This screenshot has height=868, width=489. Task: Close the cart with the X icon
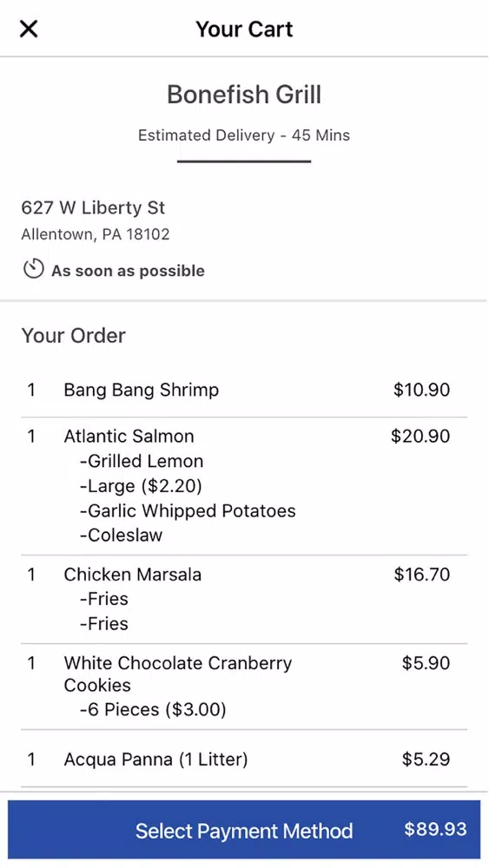(29, 29)
